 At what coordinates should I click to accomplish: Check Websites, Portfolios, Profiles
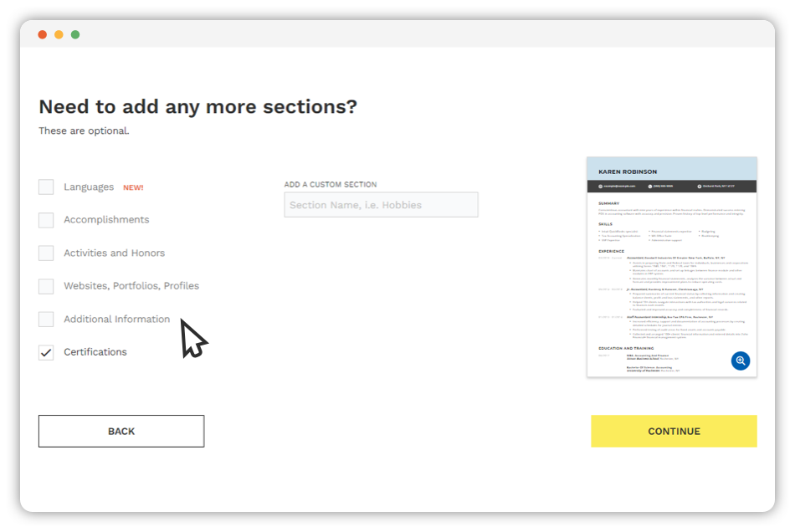pyautogui.click(x=46, y=286)
